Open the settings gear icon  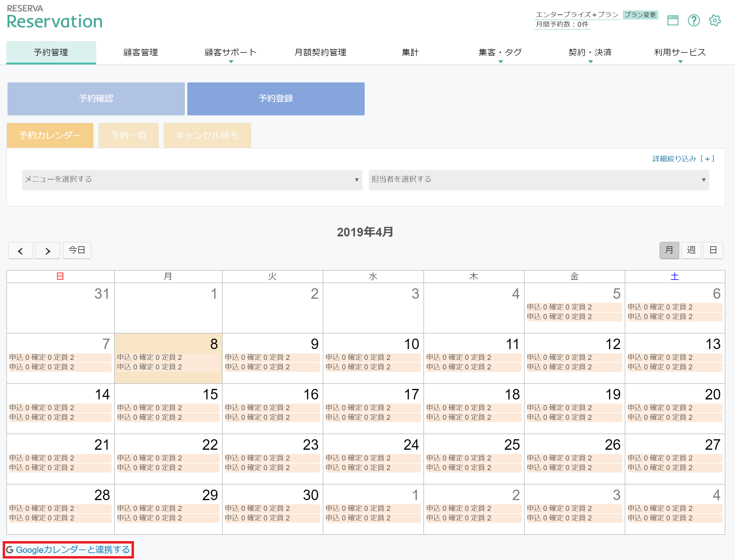[715, 20]
